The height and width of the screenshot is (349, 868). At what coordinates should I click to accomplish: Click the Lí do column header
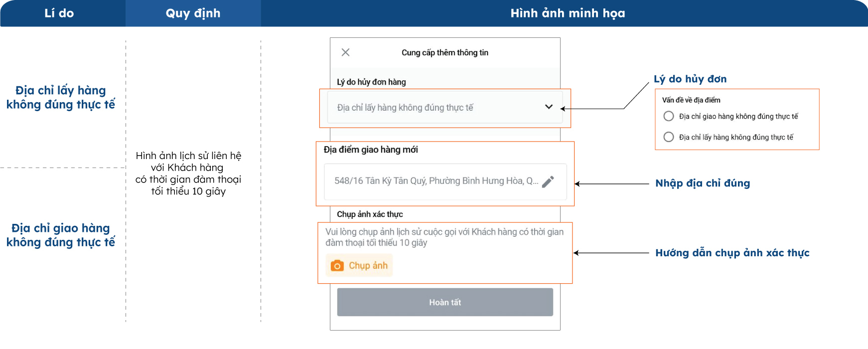point(59,13)
